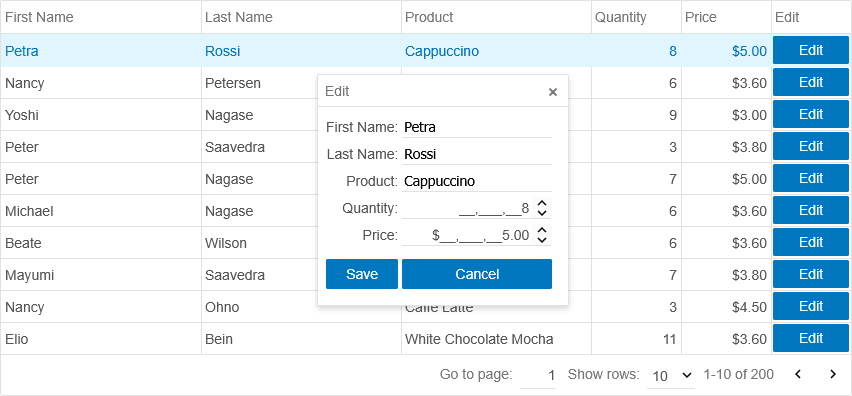The width and height of the screenshot is (852, 396).
Task: Open the Show rows dropdown
Action: (671, 375)
